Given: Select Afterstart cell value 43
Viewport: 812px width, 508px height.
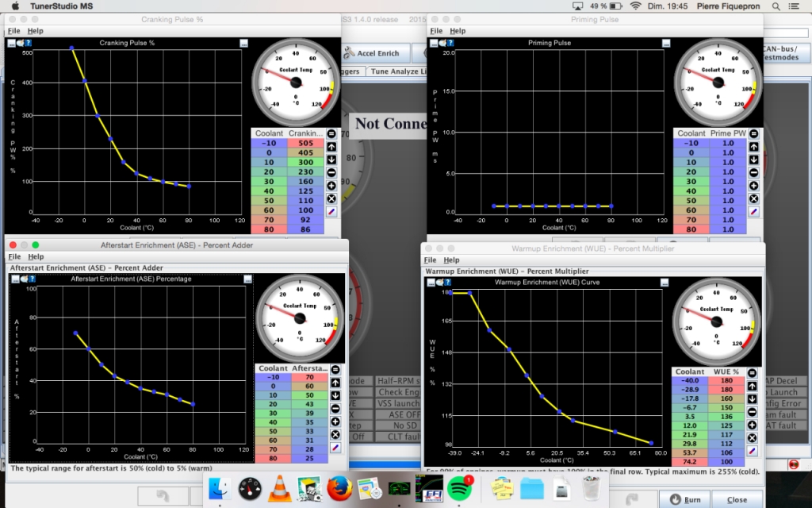Looking at the screenshot, I should [x=309, y=404].
